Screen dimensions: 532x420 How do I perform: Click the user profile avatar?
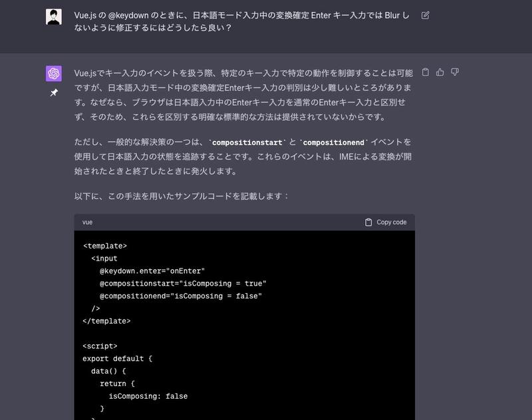coord(54,17)
